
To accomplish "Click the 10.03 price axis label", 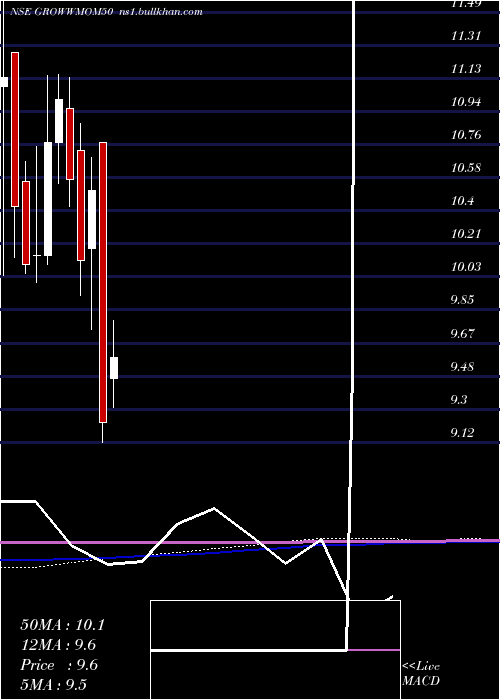I will point(466,267).
